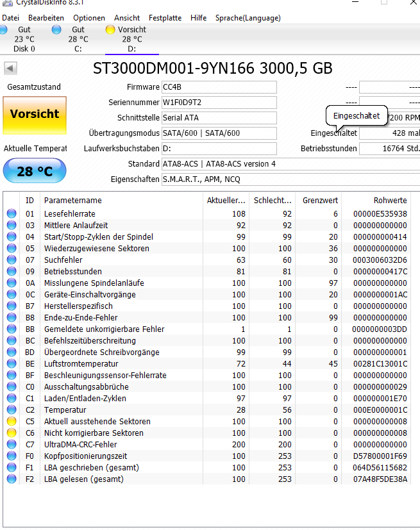Click the Schnittstelle field Serial ATA
The width and height of the screenshot is (420, 530).
click(x=219, y=118)
